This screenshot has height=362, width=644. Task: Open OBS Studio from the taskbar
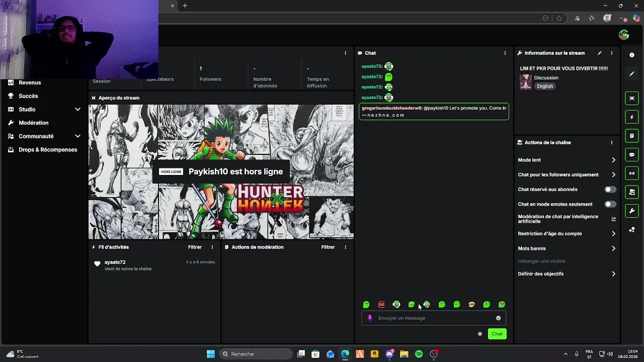click(434, 354)
